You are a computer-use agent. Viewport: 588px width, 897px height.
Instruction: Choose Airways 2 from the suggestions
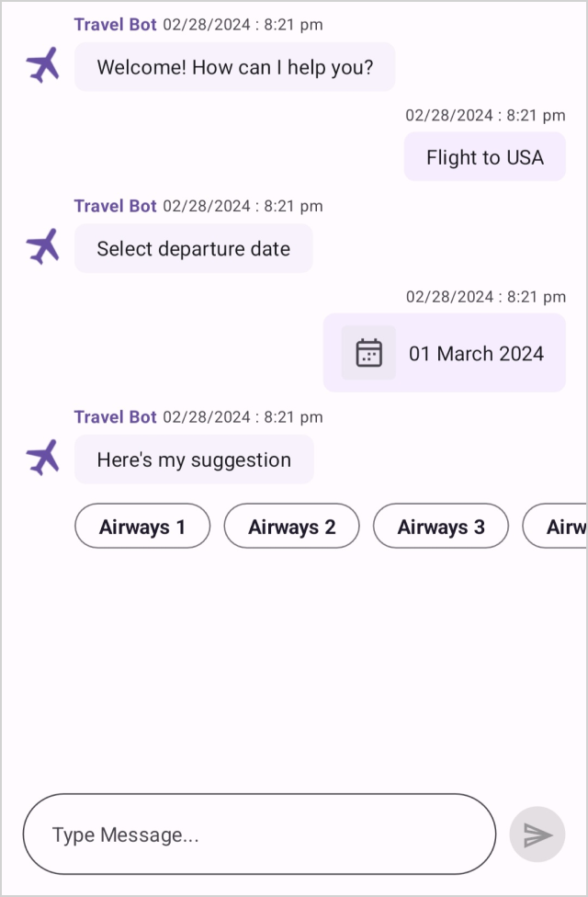(x=291, y=526)
